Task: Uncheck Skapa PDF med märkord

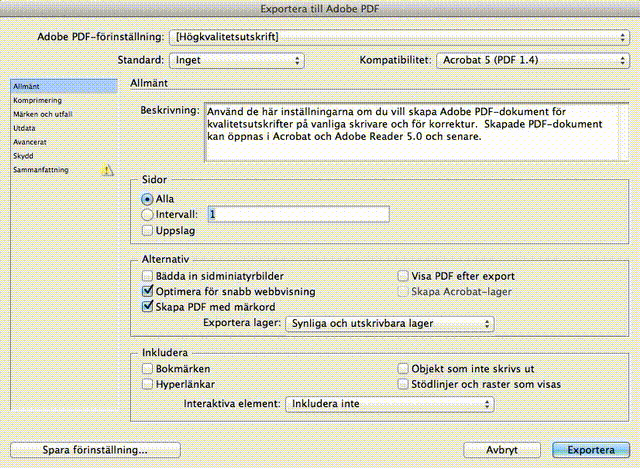Action: pos(147,306)
